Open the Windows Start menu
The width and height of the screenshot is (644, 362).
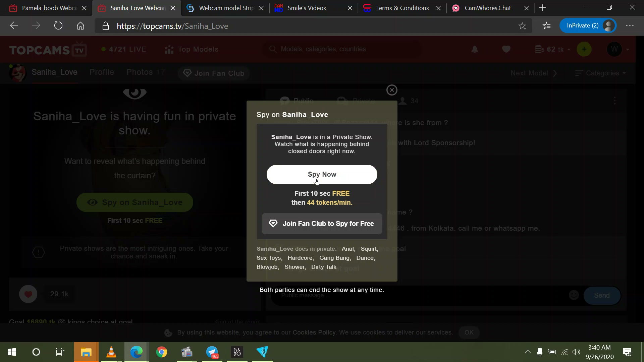12,352
